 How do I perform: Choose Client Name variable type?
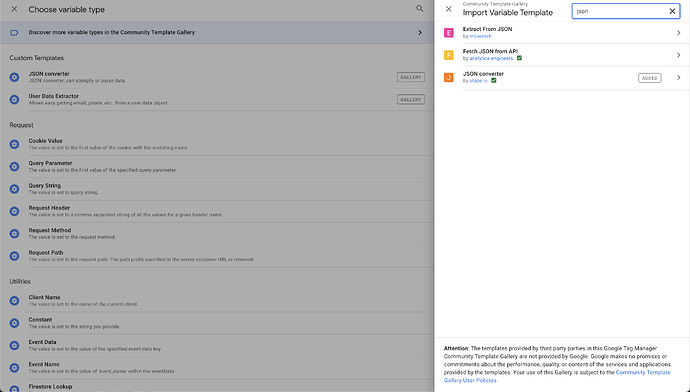tap(217, 301)
